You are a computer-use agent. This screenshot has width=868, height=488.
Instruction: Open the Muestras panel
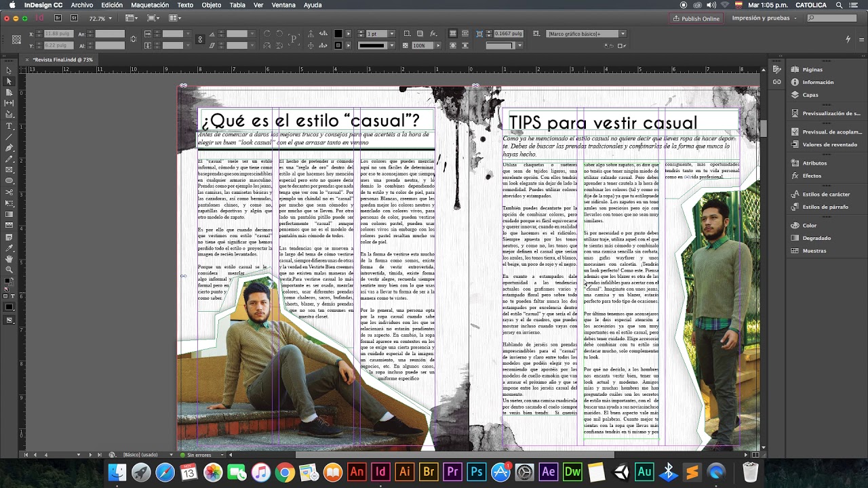point(814,251)
